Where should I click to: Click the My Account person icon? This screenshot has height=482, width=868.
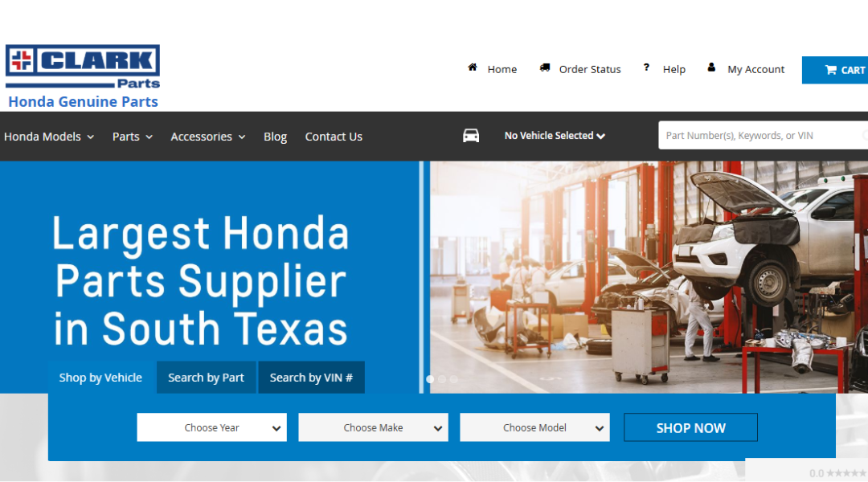click(x=711, y=67)
